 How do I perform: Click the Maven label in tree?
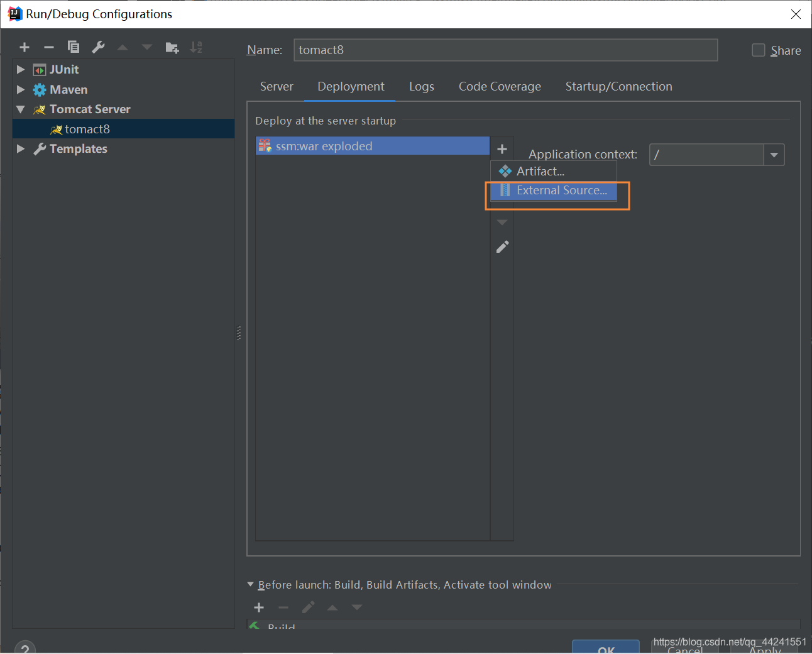[x=69, y=90]
